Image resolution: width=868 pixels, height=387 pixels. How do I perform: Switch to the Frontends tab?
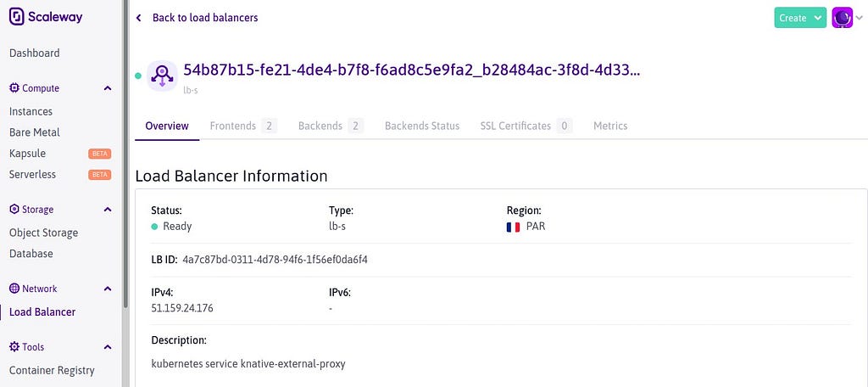pyautogui.click(x=243, y=126)
